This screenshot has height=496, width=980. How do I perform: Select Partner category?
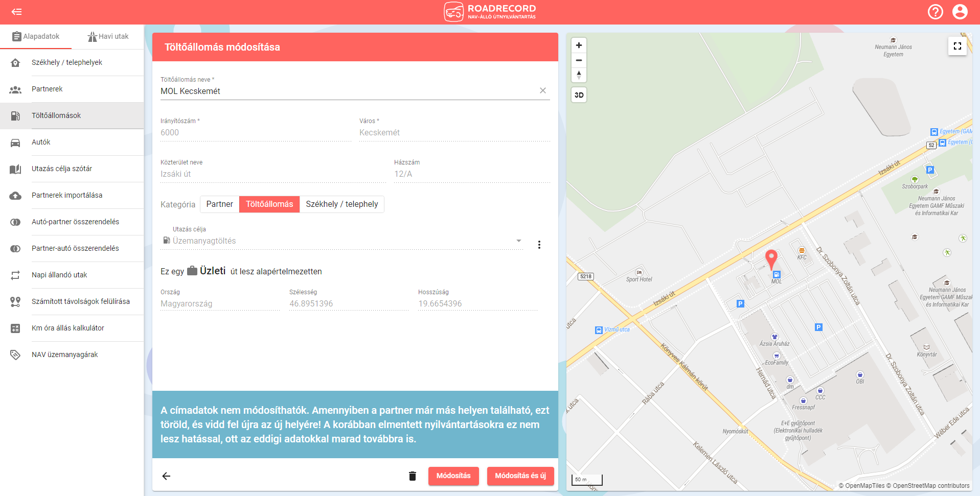219,204
